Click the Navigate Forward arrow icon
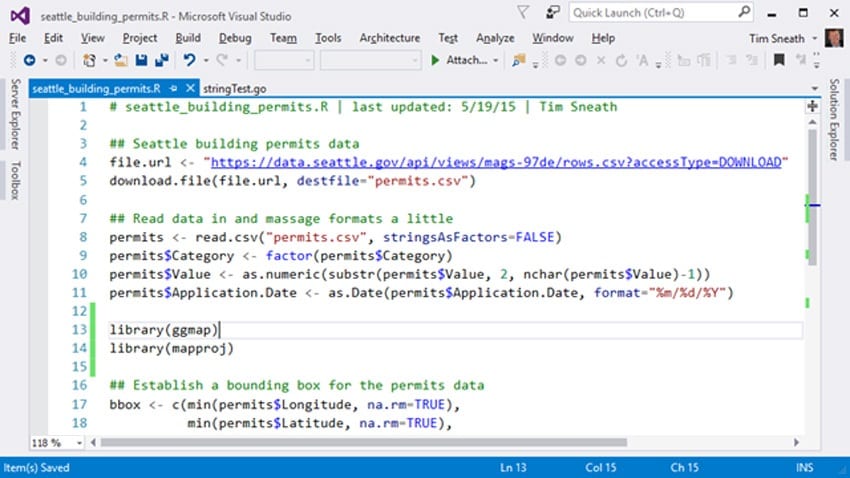This screenshot has height=478, width=850. 61,60
